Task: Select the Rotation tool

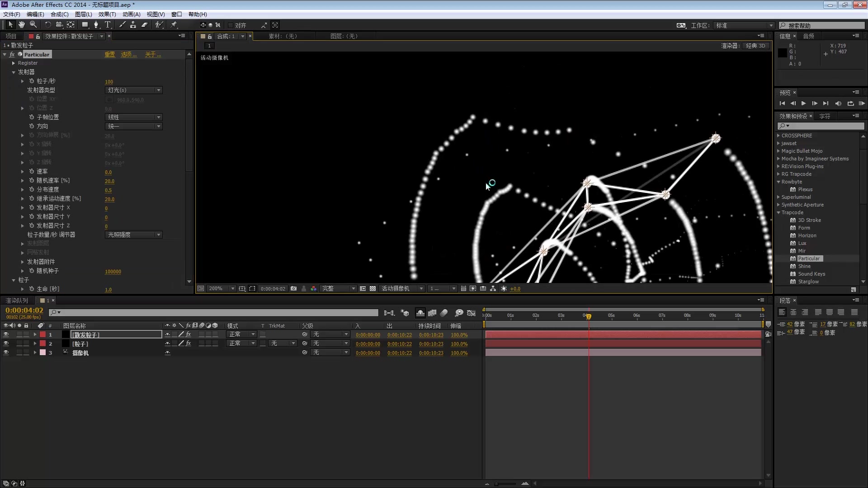Action: (47, 25)
